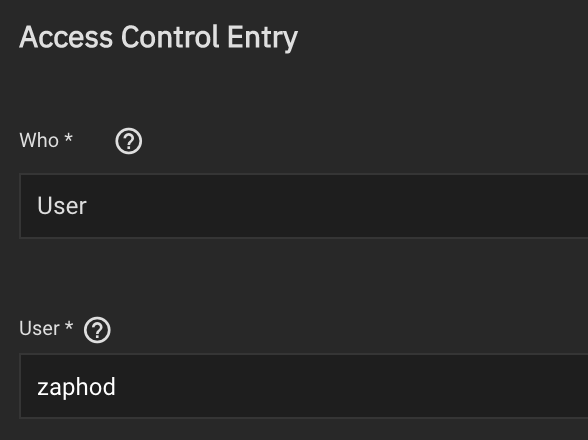Click the circled question mark near User
The width and height of the screenshot is (588, 440).
[97, 330]
